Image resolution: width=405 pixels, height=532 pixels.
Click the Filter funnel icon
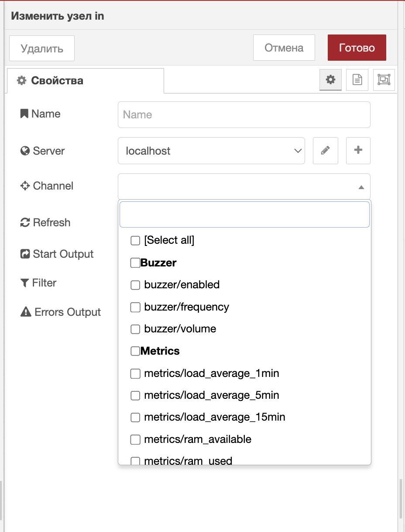pyautogui.click(x=25, y=283)
